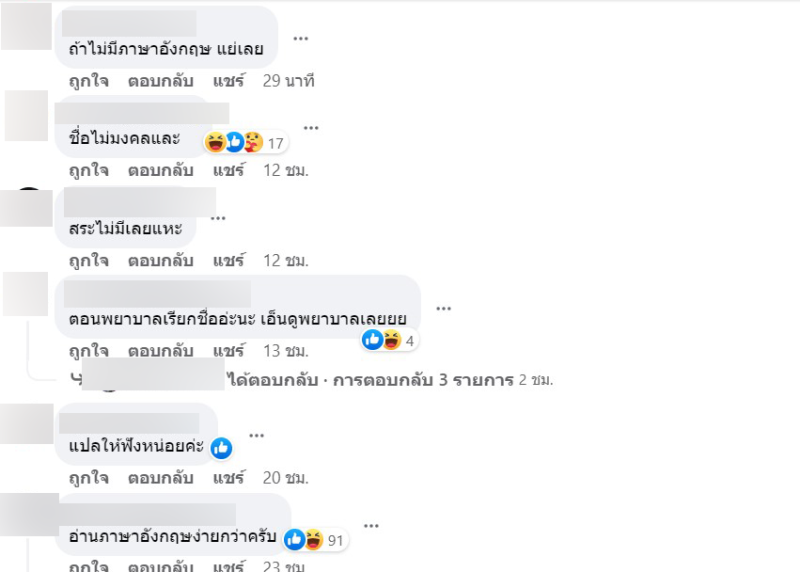Open three-dot menu beside 'ชื่อไม่มงคลและ' comment
Screen dimensions: 800x572
click(x=311, y=128)
